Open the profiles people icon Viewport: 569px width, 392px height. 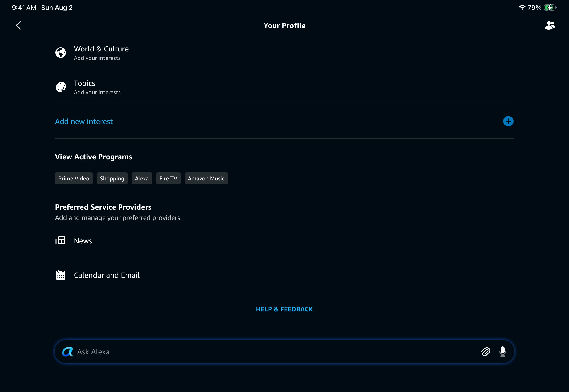coord(550,25)
